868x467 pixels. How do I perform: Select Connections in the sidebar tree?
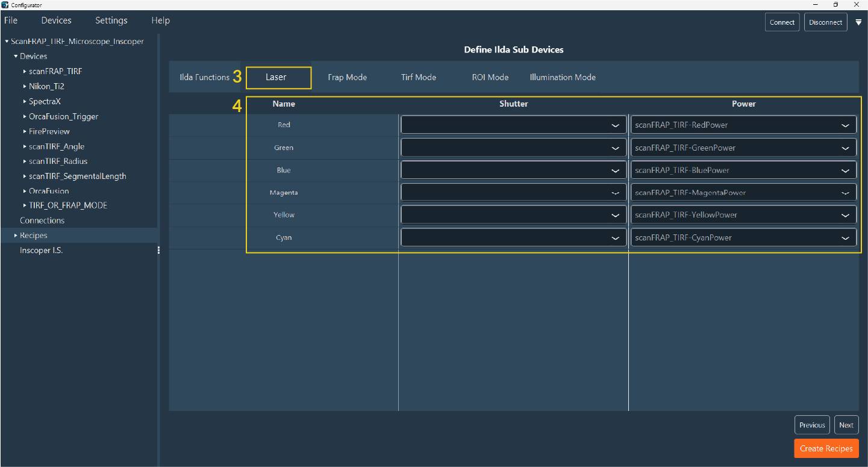pyautogui.click(x=42, y=221)
